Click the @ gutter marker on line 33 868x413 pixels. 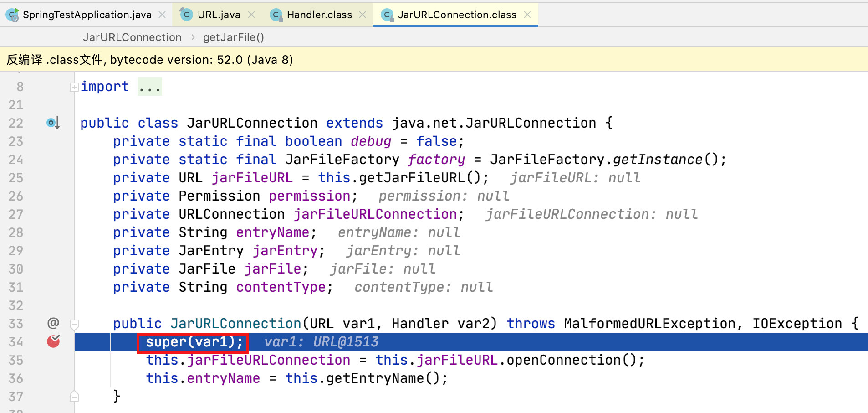[53, 323]
